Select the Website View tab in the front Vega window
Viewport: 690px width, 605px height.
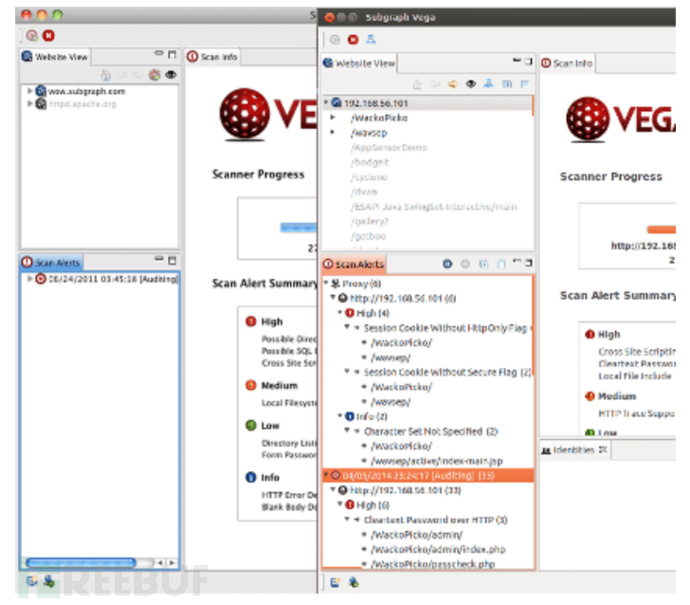[359, 63]
